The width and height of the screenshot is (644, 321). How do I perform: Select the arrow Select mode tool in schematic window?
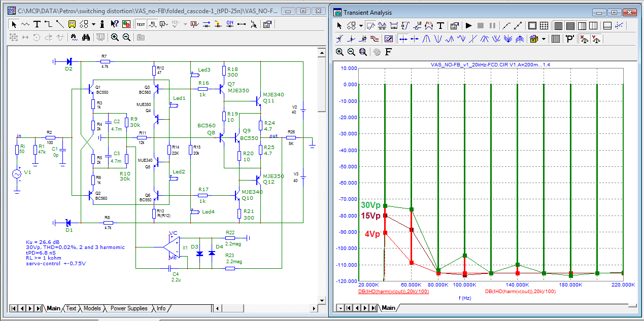(x=14, y=24)
